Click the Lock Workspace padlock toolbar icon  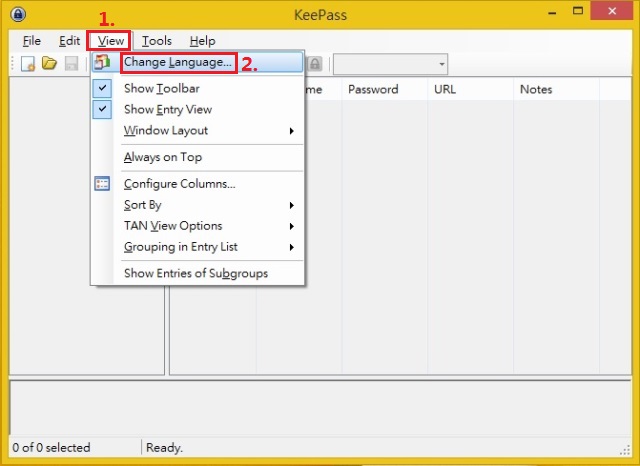[315, 64]
